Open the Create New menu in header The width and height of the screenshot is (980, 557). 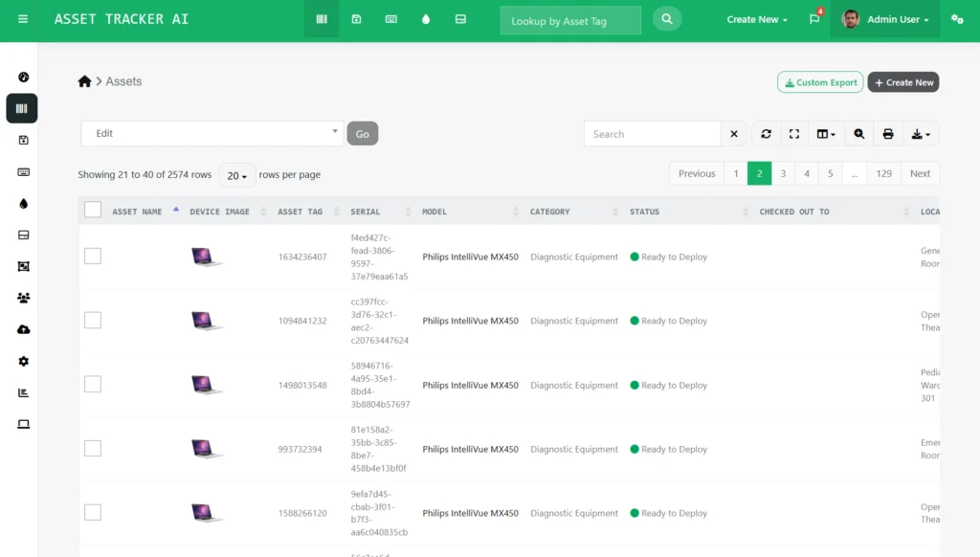tap(757, 19)
